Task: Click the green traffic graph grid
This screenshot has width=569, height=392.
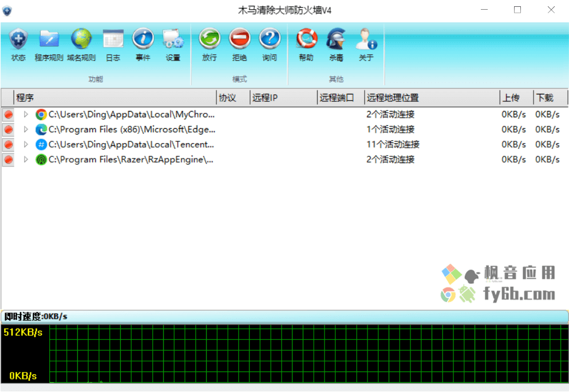Action: 309,354
